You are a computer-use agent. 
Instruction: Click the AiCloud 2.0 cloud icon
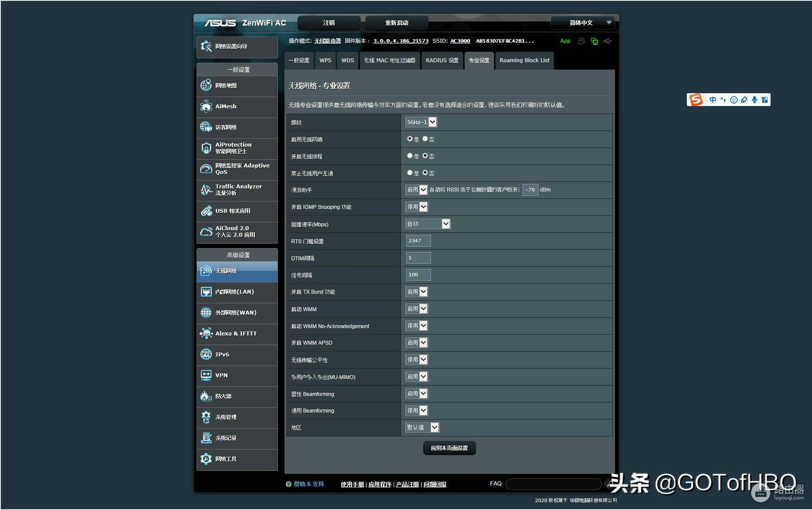click(206, 232)
